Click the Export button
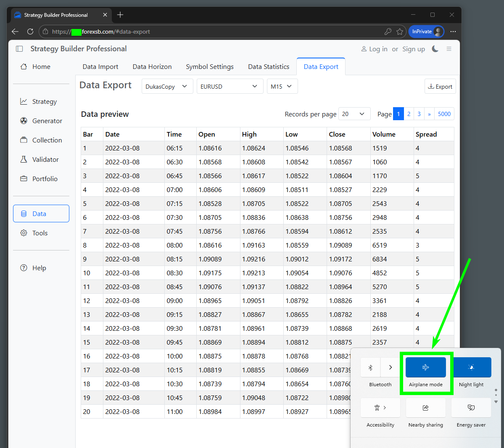 [x=440, y=87]
